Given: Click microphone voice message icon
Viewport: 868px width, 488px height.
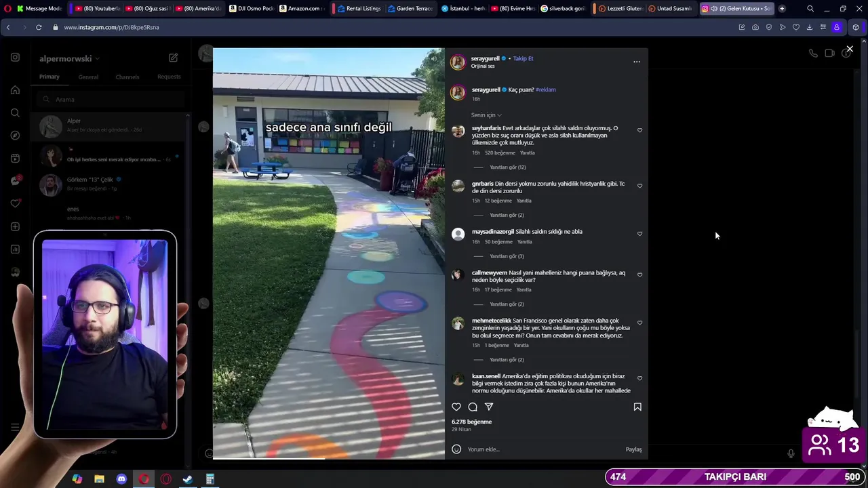Looking at the screenshot, I should tap(791, 453).
